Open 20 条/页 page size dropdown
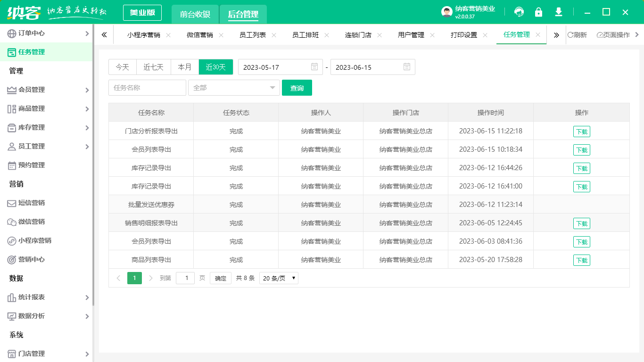Viewport: 644px width, 362px height. click(279, 278)
